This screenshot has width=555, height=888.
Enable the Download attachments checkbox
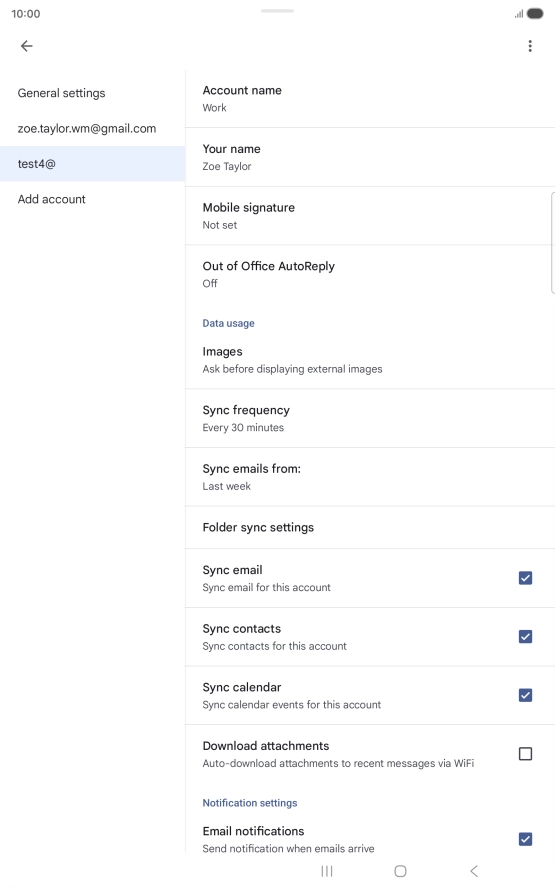526,754
